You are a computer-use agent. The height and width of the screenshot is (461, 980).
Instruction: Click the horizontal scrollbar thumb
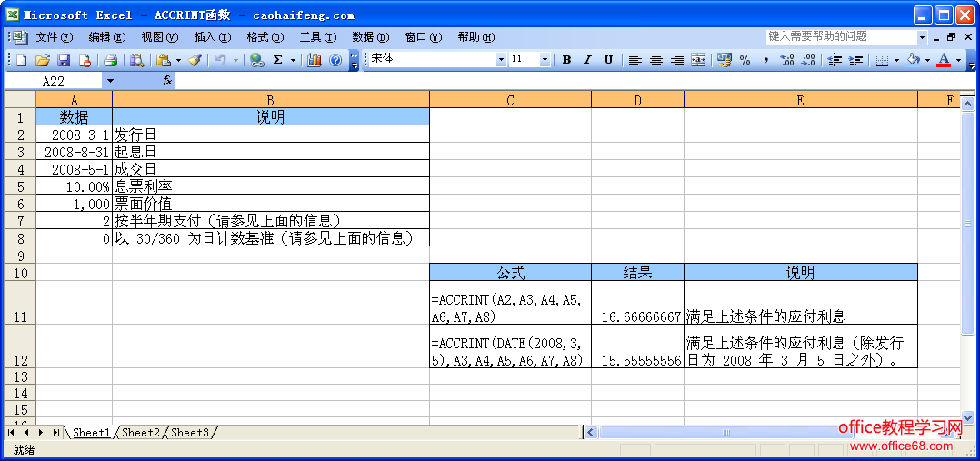(726, 432)
